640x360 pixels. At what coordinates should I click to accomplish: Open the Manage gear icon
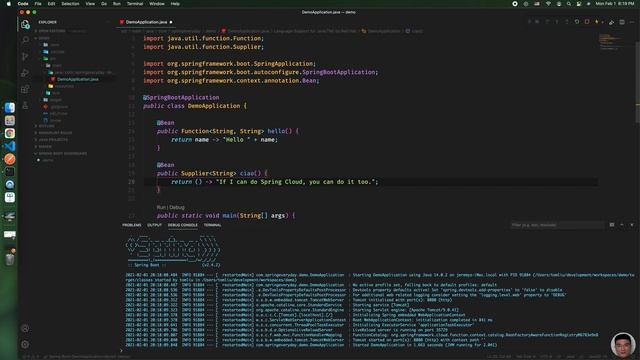point(25,344)
